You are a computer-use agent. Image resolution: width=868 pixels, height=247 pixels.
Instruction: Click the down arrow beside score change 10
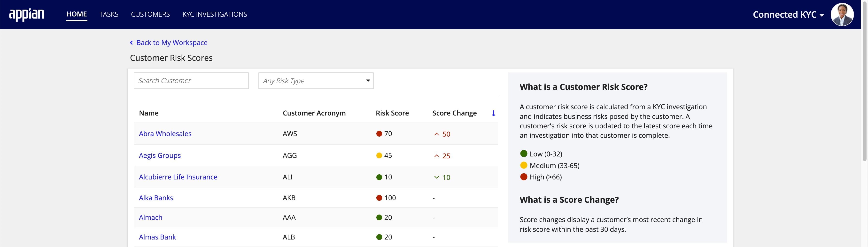coord(436,177)
